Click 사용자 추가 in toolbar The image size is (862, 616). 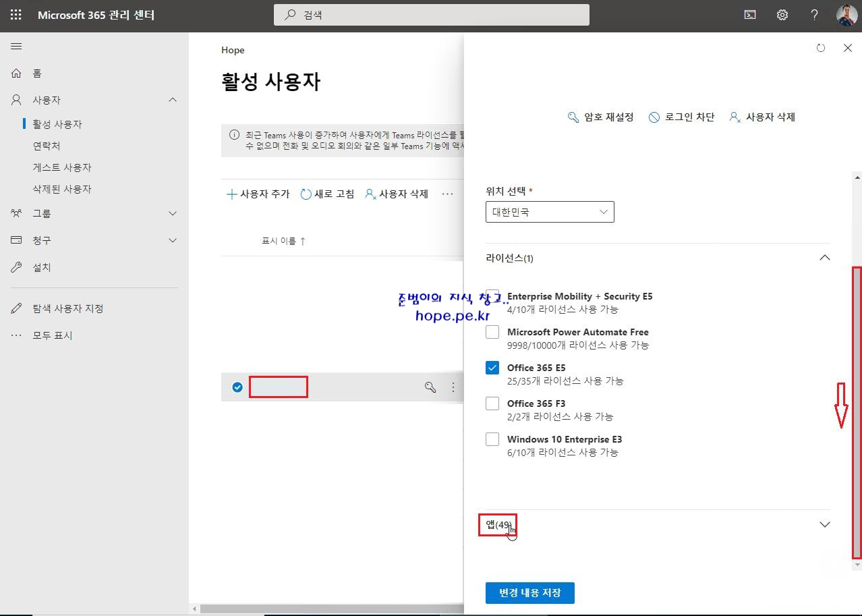tap(258, 194)
